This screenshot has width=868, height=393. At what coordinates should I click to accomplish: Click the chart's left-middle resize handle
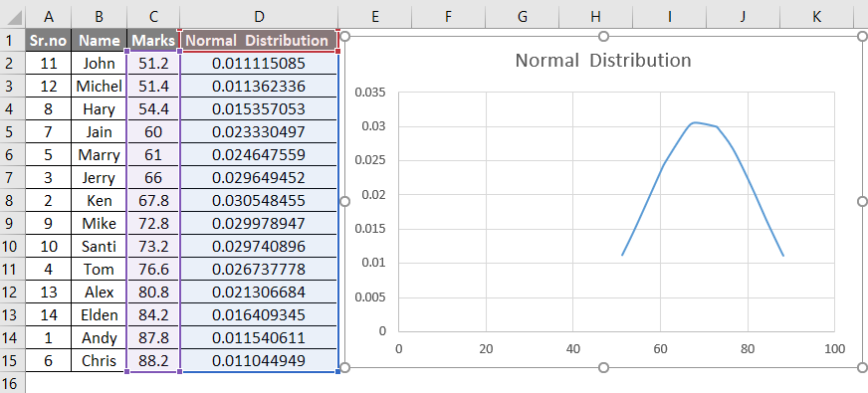tap(344, 202)
